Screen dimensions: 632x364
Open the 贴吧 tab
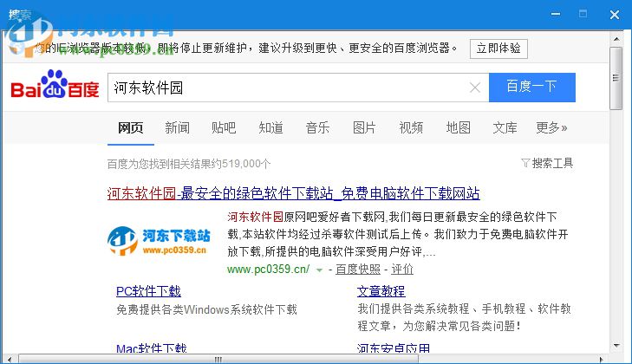224,128
